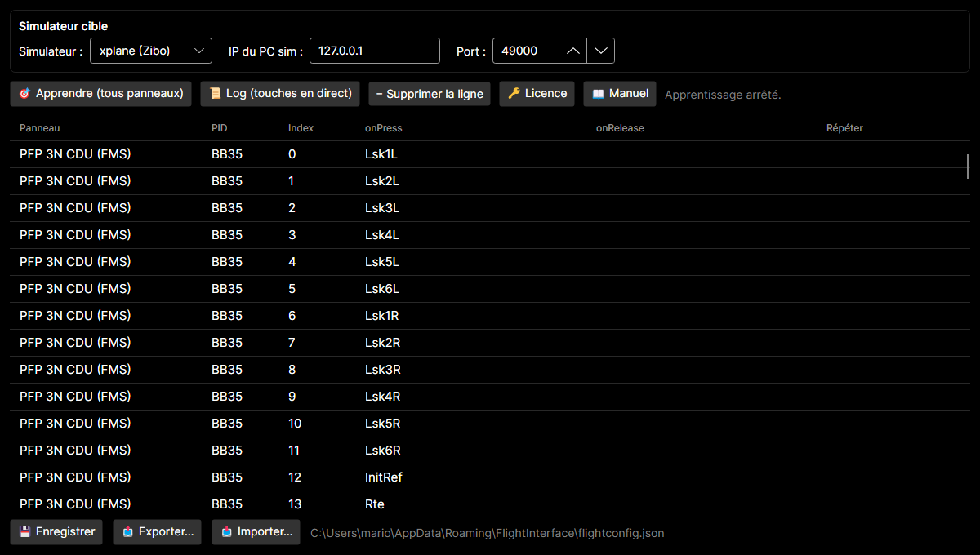Open the Simulateur dropdown showing xplane (Zibo)
The height and width of the screenshot is (555, 980).
[150, 51]
